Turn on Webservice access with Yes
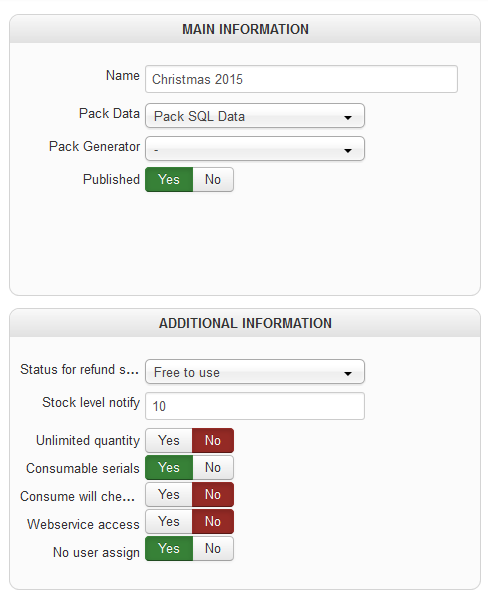 (x=169, y=522)
